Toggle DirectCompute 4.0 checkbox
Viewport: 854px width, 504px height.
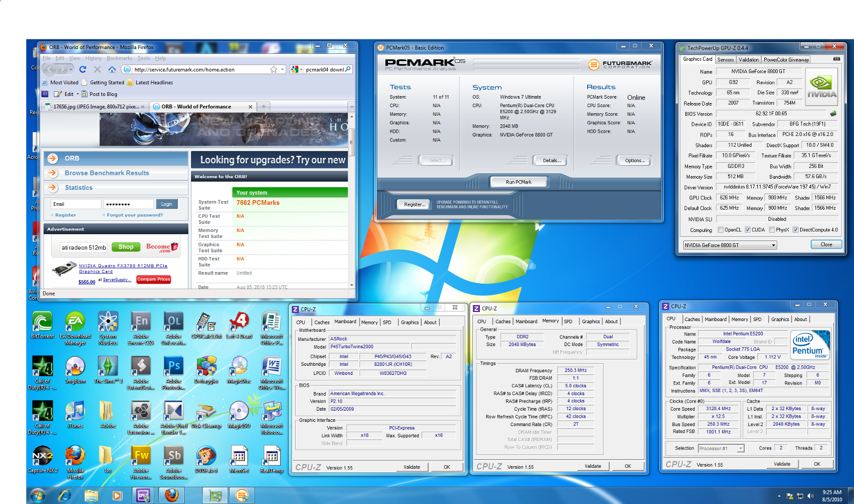(x=795, y=230)
